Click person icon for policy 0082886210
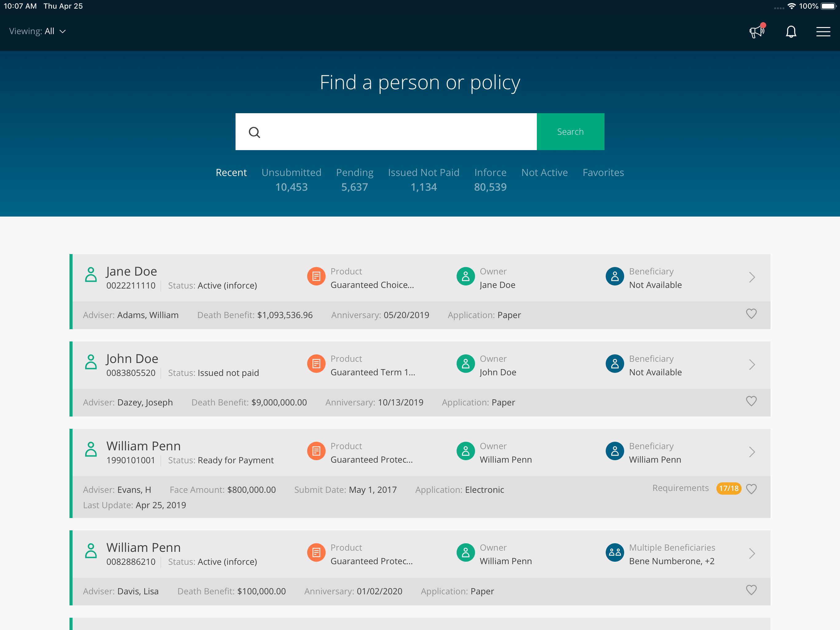Screen dimensions: 840x630 91,551
